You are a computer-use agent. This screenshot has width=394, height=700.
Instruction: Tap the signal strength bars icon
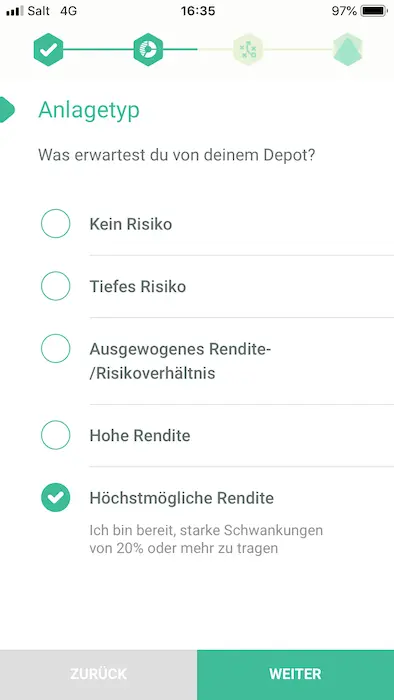[15, 11]
